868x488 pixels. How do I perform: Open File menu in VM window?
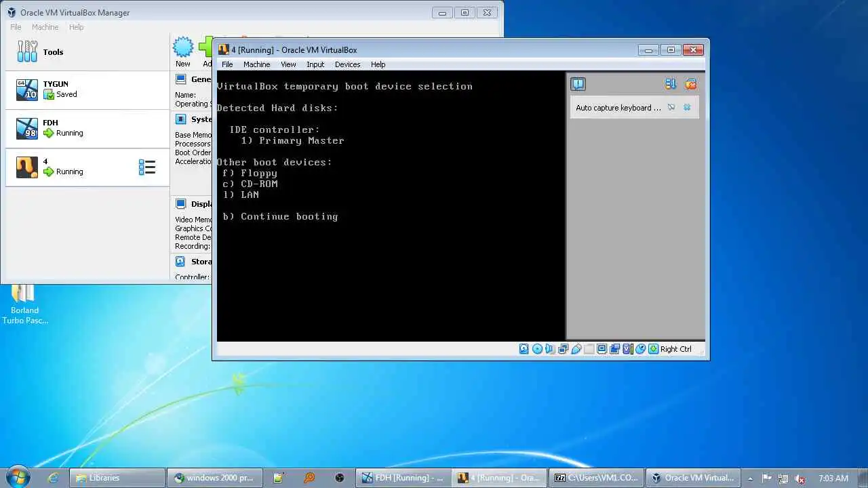click(x=227, y=64)
